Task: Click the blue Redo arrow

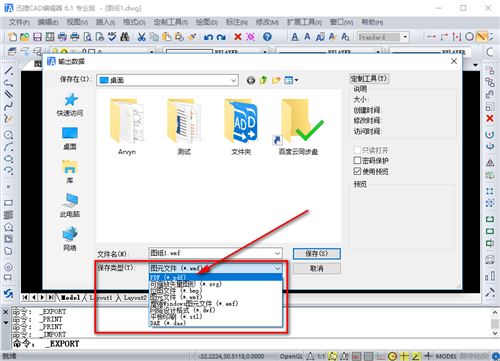Action: point(221,37)
